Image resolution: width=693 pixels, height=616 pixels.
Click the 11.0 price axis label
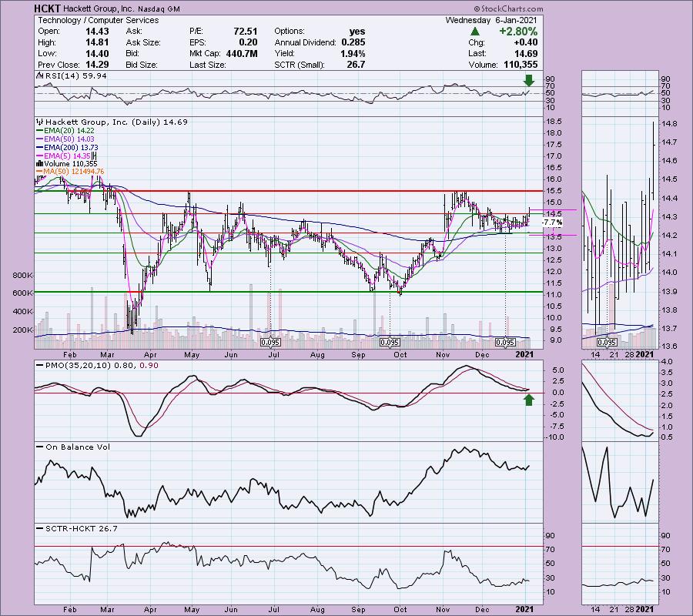click(554, 295)
